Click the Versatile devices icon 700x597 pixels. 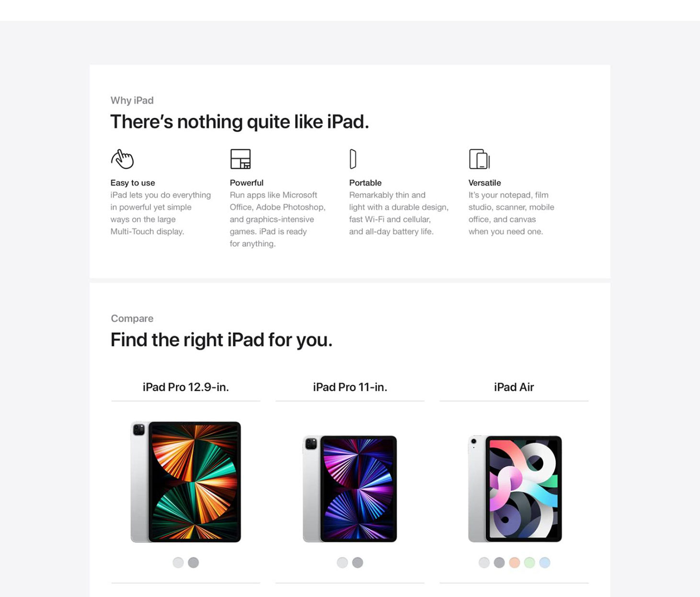pyautogui.click(x=479, y=159)
